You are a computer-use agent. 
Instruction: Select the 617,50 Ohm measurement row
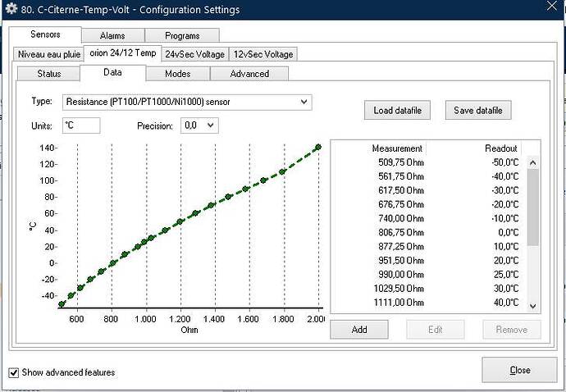click(x=429, y=190)
